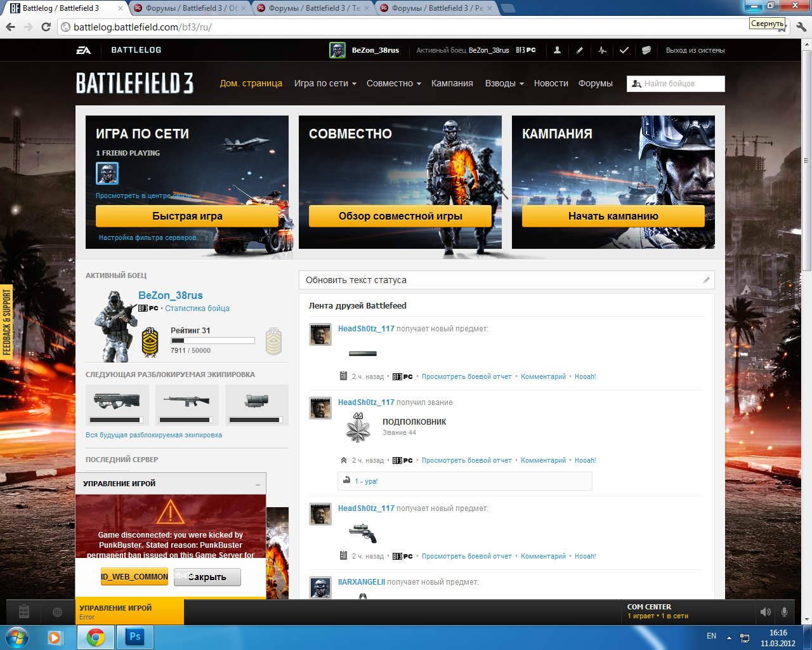The width and height of the screenshot is (812, 650).
Task: Click BeZon_38rus avatar in top bar
Action: tap(337, 50)
